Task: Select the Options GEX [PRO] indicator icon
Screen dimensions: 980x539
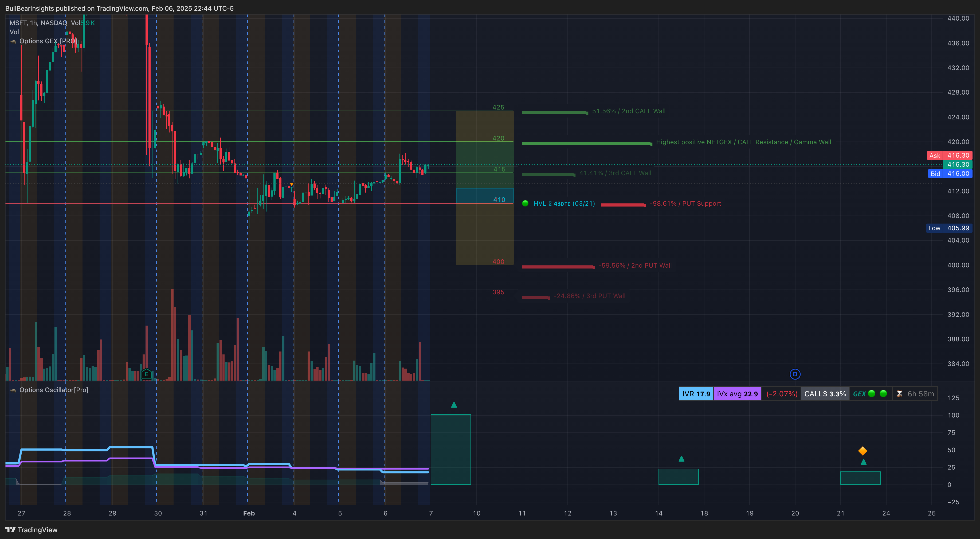Action: tap(13, 41)
